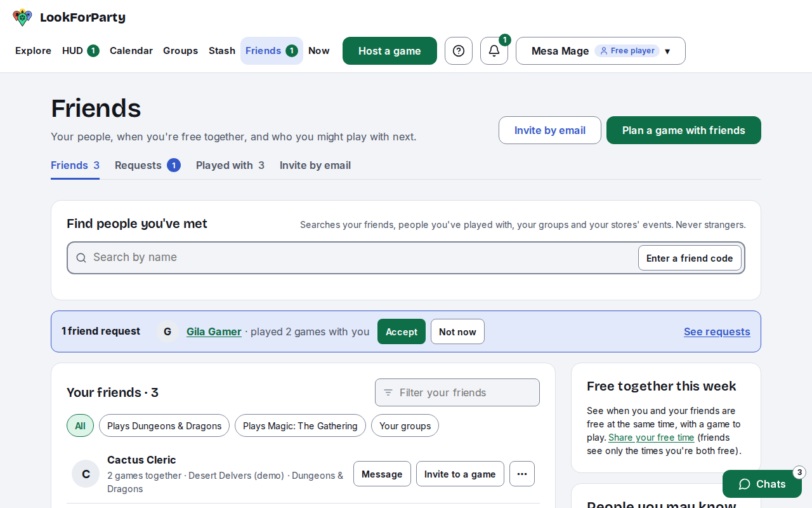Open the Friends nav item
This screenshot has width=812, height=508.
coord(272,51)
